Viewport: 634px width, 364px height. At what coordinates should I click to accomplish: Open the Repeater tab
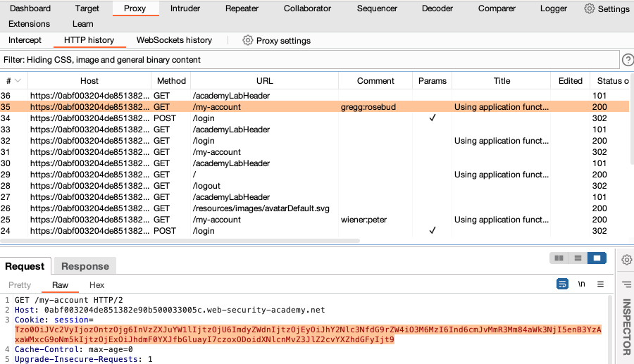tap(242, 8)
